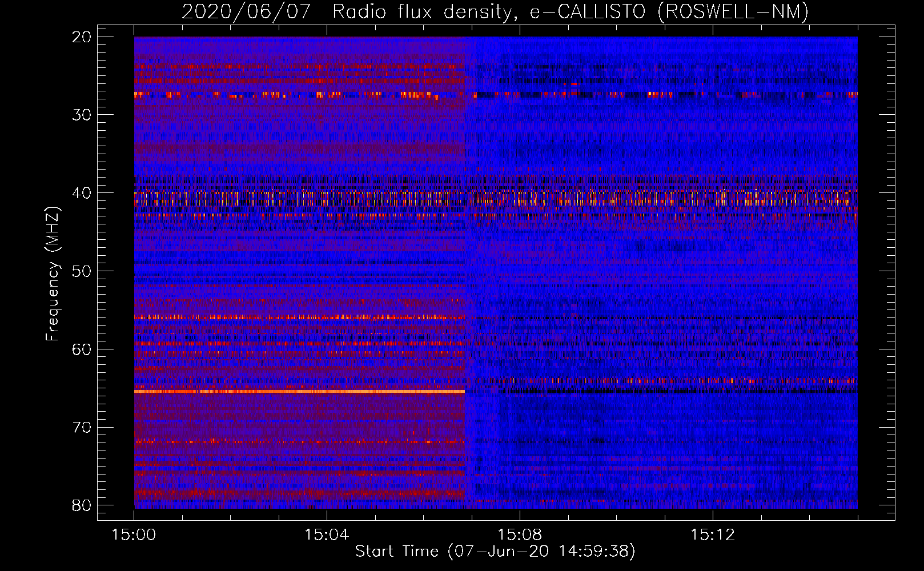Viewport: 924px width, 571px height.
Task: Click the 'Start Time (07-Jun-20 14:59:38)' label
Action: click(x=495, y=552)
